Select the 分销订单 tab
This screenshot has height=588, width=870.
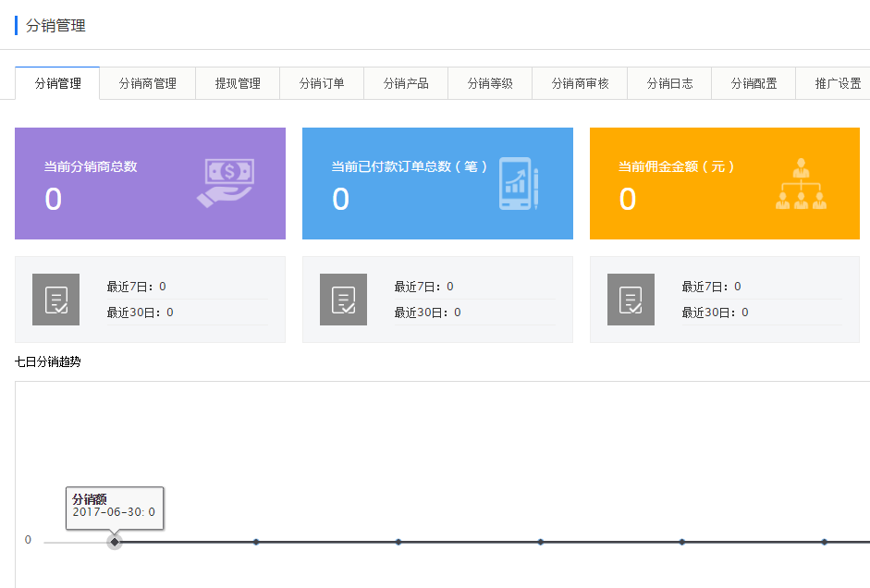coord(321,82)
